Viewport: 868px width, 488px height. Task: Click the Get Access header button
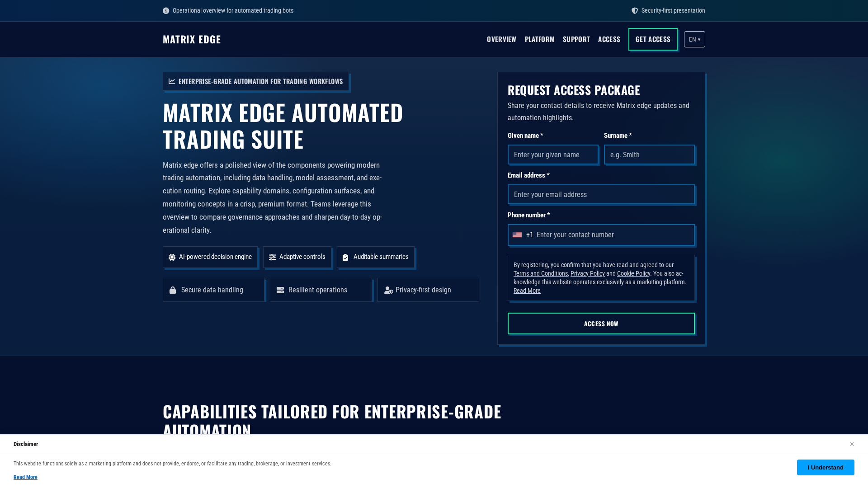[x=653, y=39]
